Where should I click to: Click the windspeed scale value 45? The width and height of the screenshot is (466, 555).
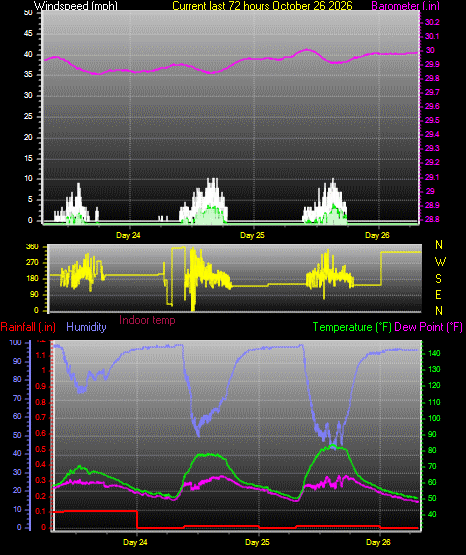coord(28,34)
